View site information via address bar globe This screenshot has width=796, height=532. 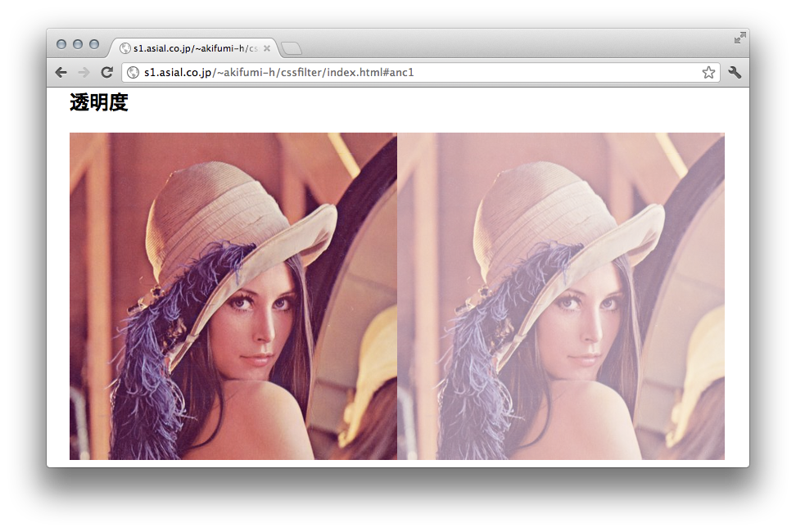133,73
